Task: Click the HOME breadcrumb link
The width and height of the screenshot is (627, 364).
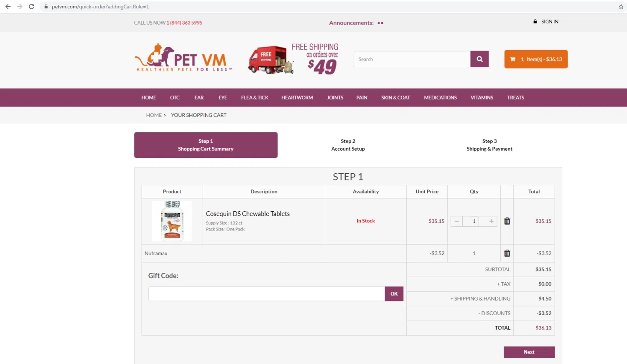Action: point(154,115)
